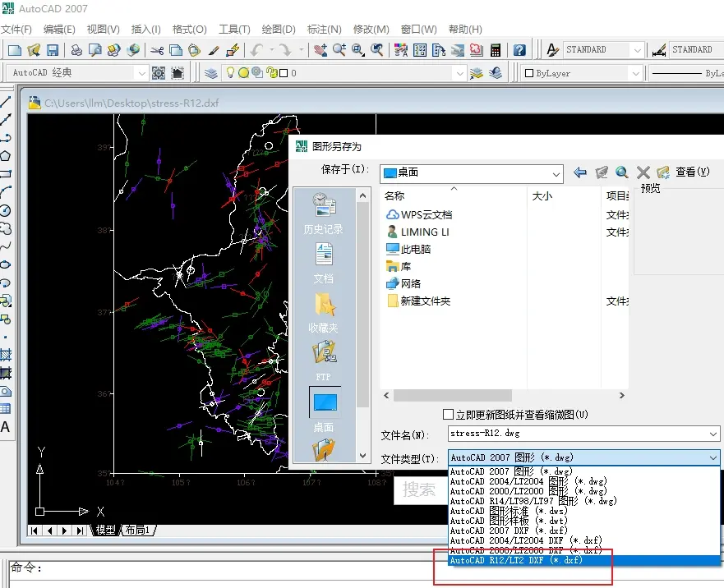
Task: Click the ByLayer white color swatch
Action: pos(529,73)
